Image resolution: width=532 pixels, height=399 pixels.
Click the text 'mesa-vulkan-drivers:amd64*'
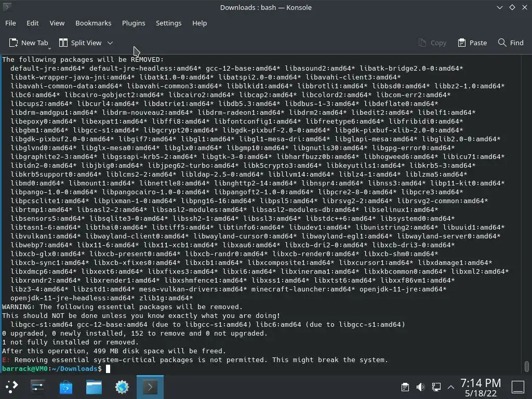[193, 289]
